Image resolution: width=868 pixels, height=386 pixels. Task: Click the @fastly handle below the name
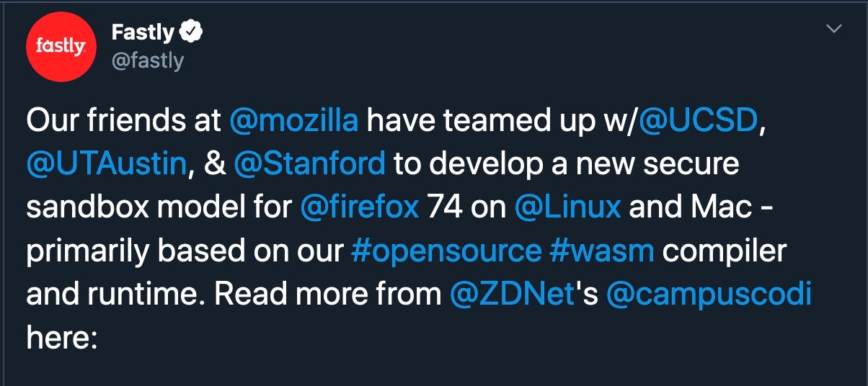point(148,60)
